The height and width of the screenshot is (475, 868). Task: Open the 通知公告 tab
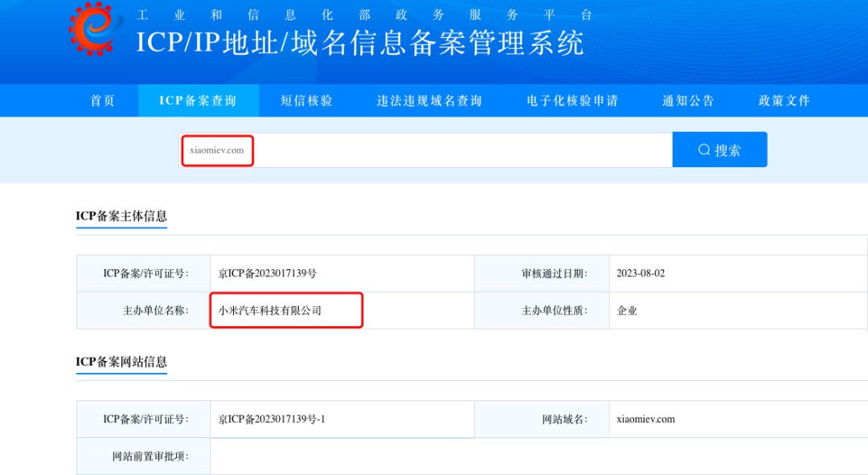click(689, 100)
